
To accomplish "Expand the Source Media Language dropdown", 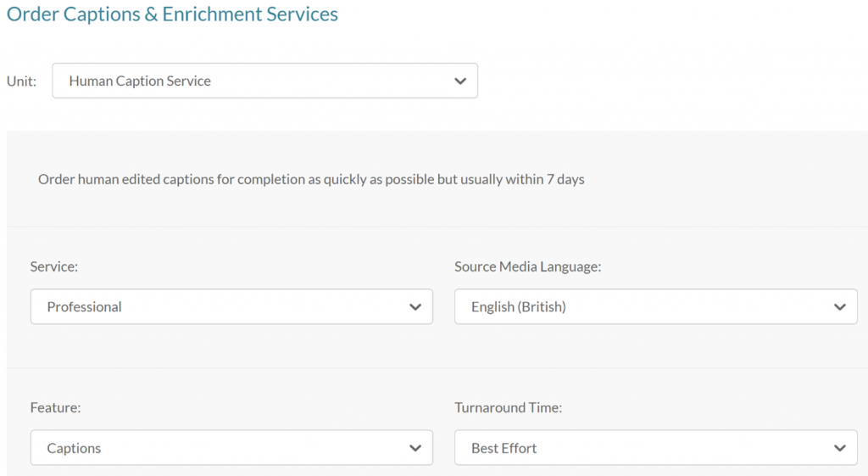I will tap(656, 306).
